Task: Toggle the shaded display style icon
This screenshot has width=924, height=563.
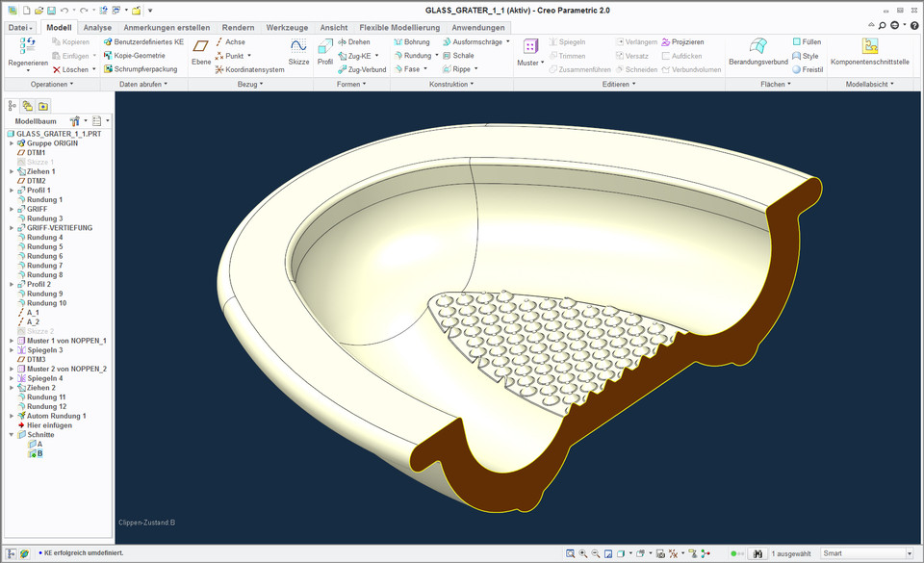Action: point(621,553)
